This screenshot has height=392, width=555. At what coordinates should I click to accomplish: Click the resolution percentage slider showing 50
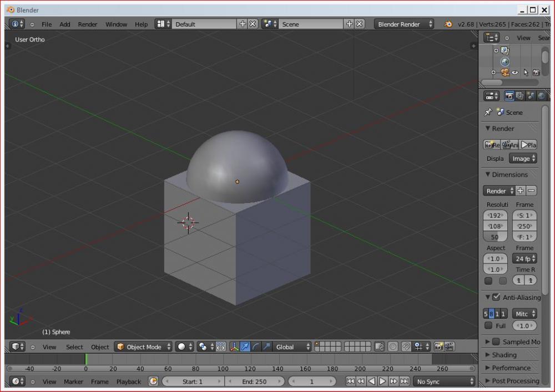coord(495,237)
